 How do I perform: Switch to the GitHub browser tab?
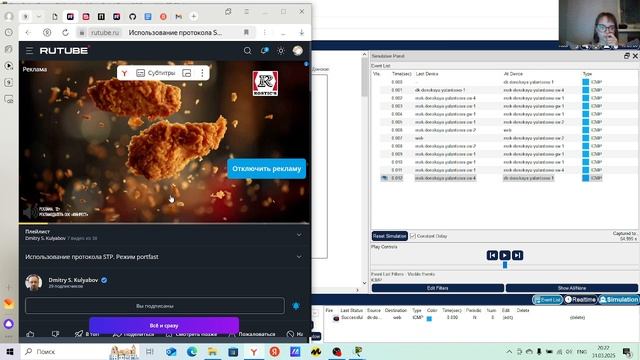point(132,17)
